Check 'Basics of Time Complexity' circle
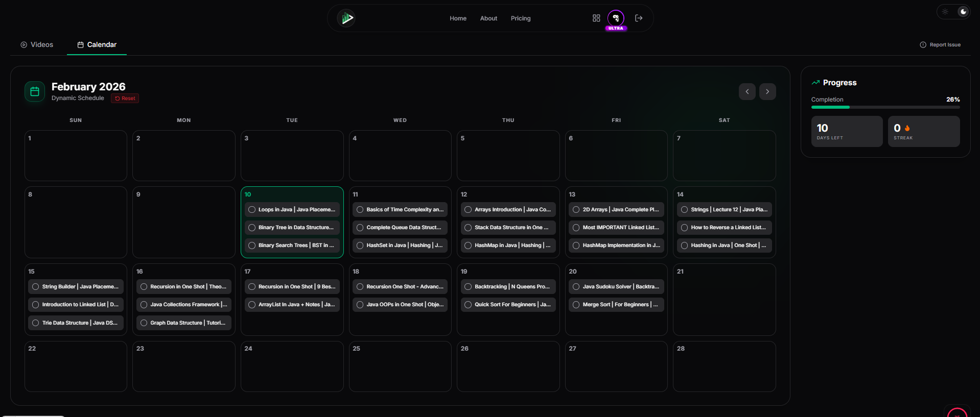The height and width of the screenshot is (417, 980). (360, 210)
